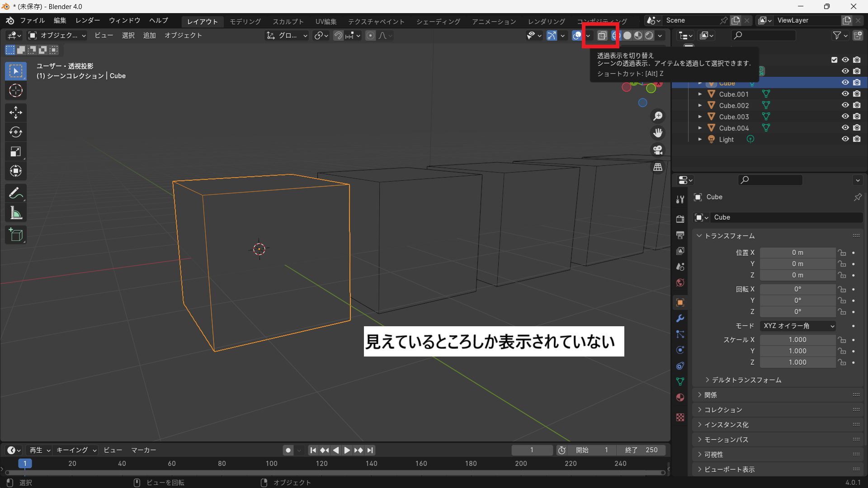Open the 追加 menu in viewport header
The height and width of the screenshot is (488, 868).
click(149, 35)
